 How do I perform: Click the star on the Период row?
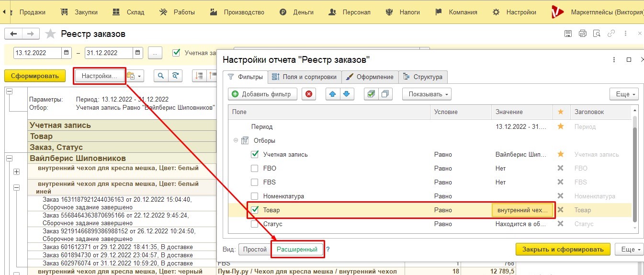pyautogui.click(x=561, y=126)
